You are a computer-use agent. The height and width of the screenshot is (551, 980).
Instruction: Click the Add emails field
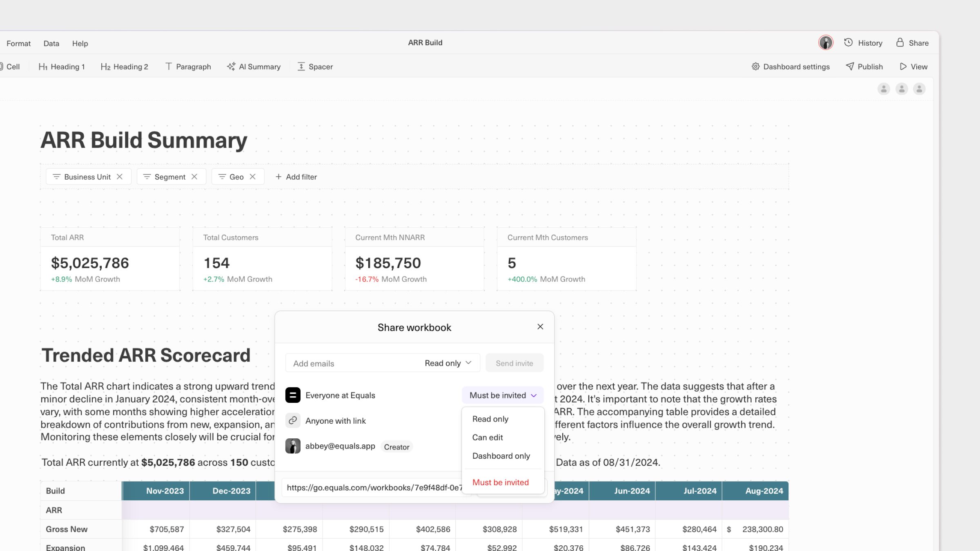pyautogui.click(x=351, y=363)
